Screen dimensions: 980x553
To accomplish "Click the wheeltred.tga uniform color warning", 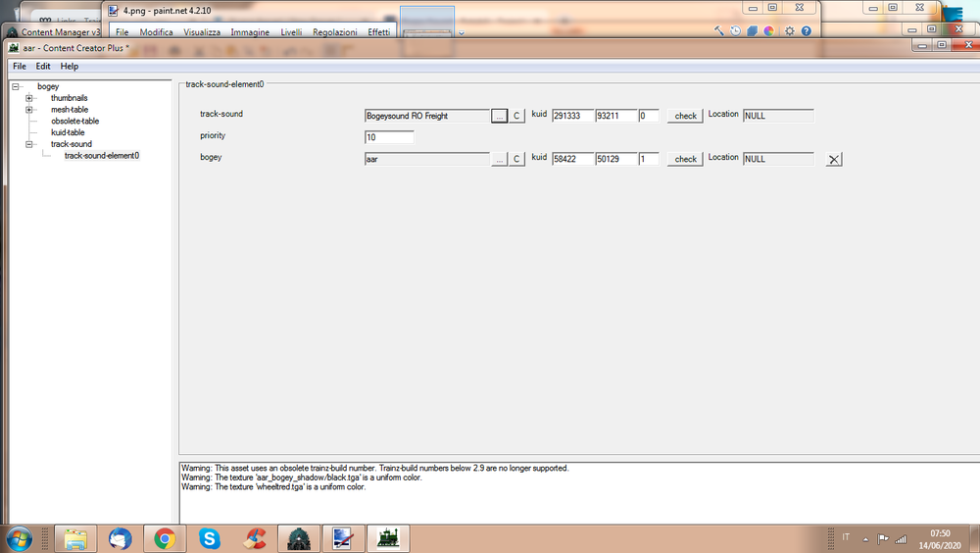I will 273,486.
